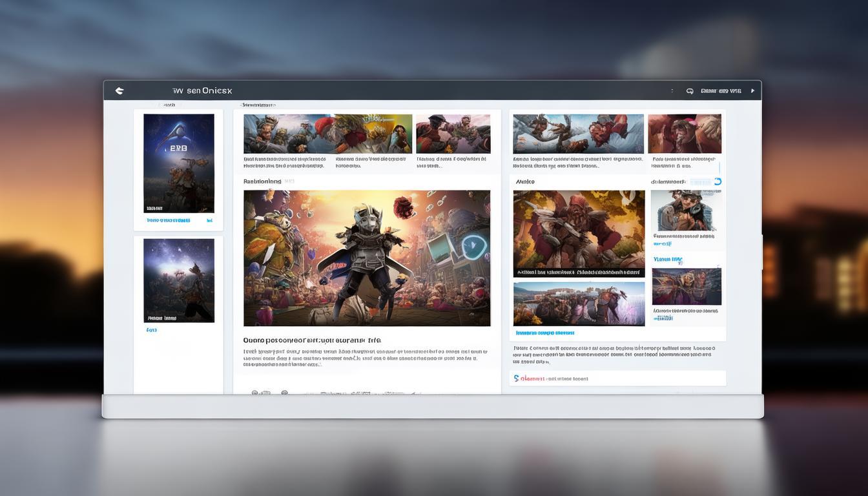Image resolution: width=868 pixels, height=496 pixels.
Task: Open the chat bubble icon in title bar
Action: (690, 91)
